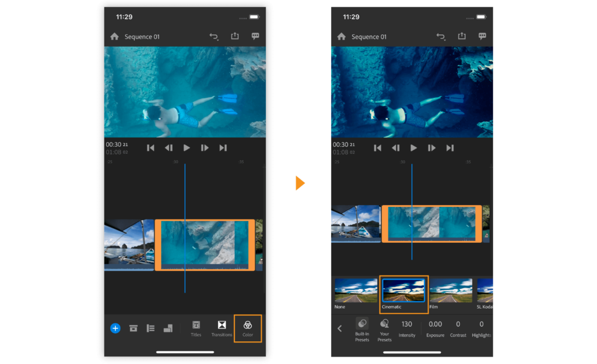Step back one frame in main edit screen
The image size is (597, 364).
[168, 148]
